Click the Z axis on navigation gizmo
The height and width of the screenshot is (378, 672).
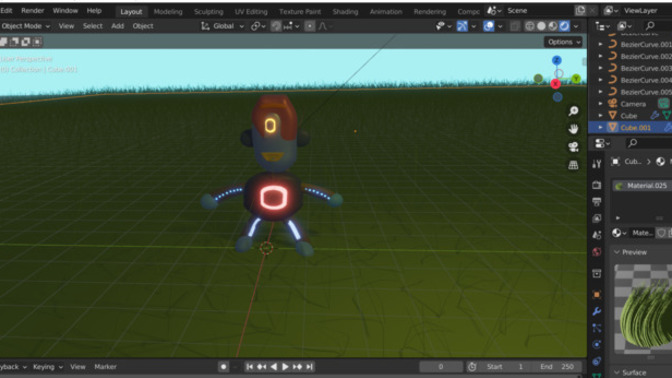(x=557, y=60)
